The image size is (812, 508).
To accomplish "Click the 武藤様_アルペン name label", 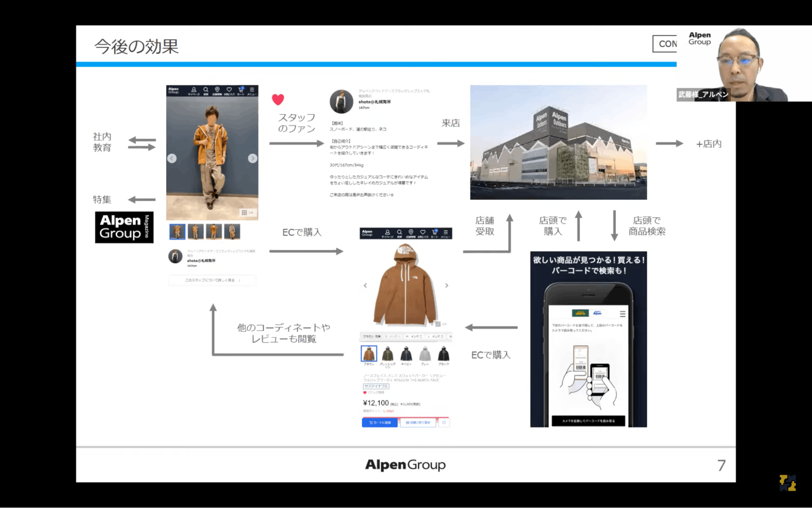I will coord(703,94).
